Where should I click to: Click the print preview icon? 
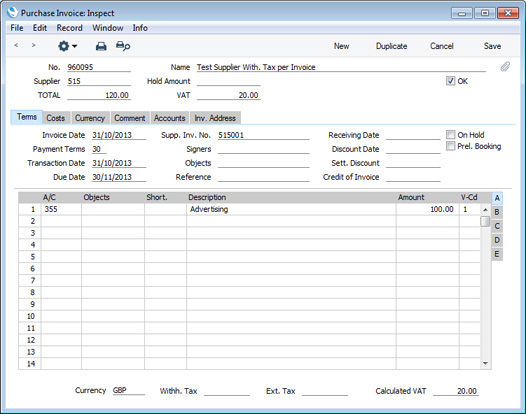[x=123, y=46]
